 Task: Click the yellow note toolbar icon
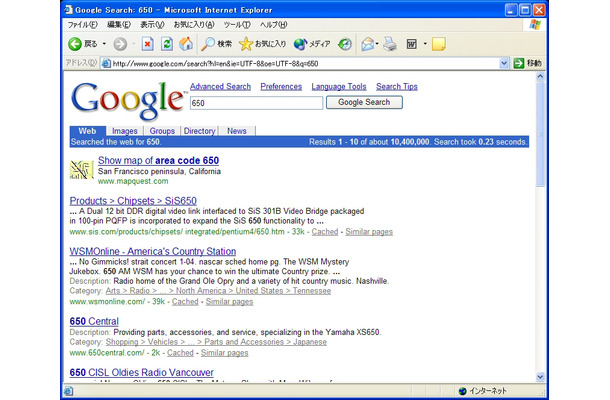438,44
